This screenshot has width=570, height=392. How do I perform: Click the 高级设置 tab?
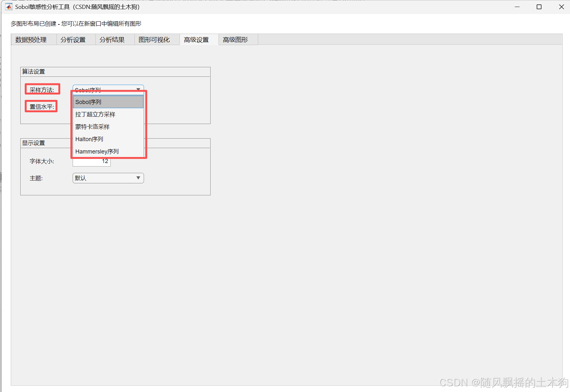199,39
